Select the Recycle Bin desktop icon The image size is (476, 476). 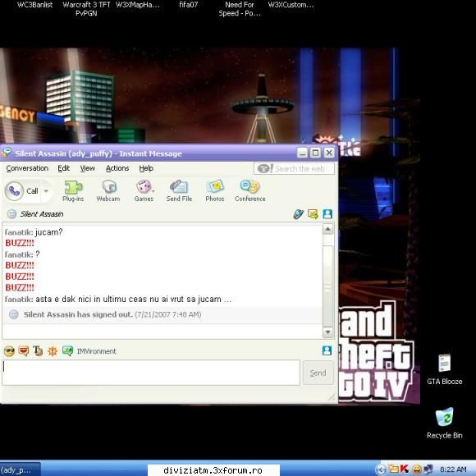pos(445,423)
